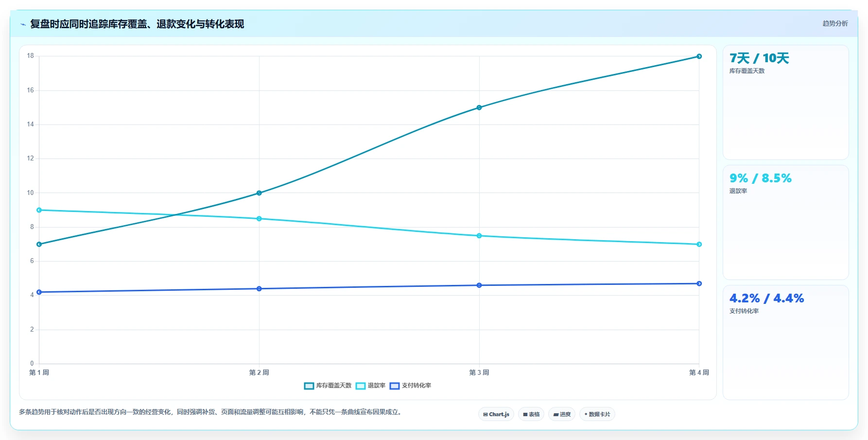This screenshot has height=440, width=868.
Task: Click the 第 3 周 x-axis label
Action: (479, 372)
